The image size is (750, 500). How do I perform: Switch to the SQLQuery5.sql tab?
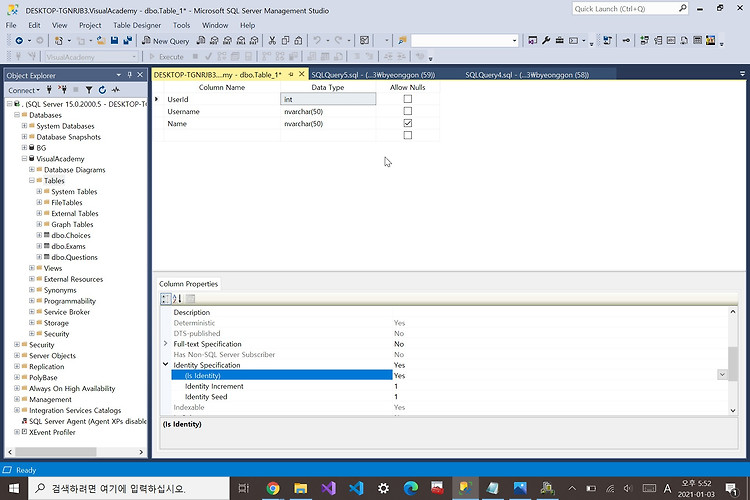point(373,75)
